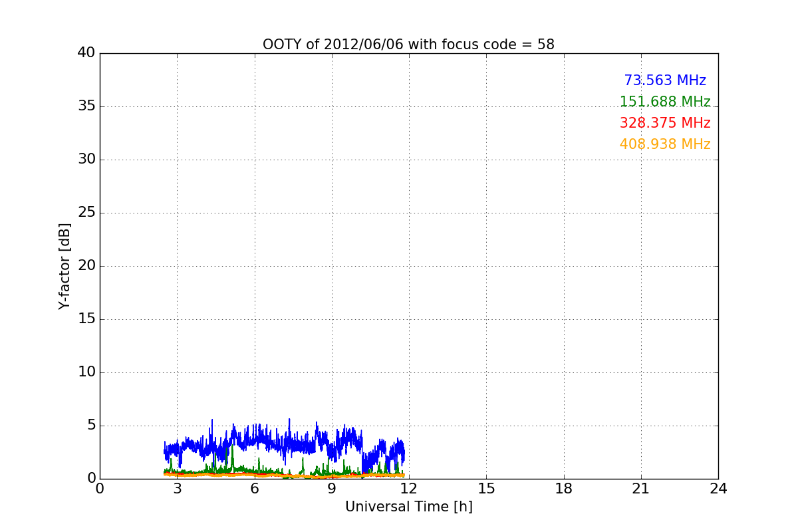
Task: Click the 21 tick on the time axis
Action: point(641,489)
